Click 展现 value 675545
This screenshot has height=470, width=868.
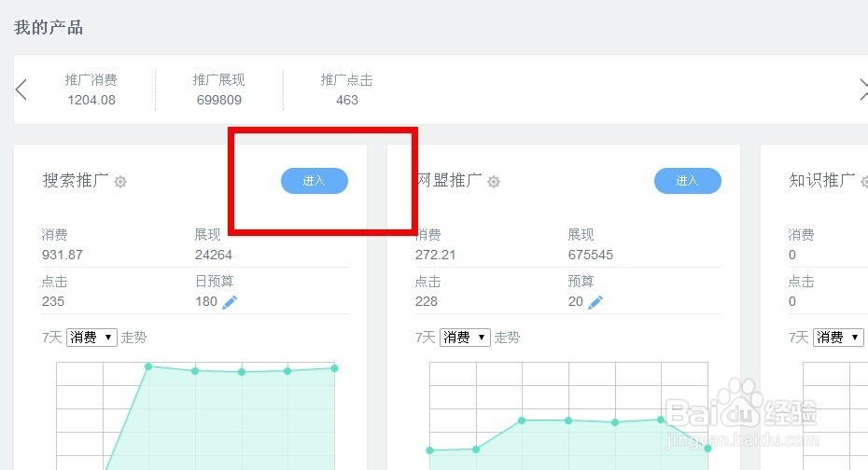click(591, 255)
